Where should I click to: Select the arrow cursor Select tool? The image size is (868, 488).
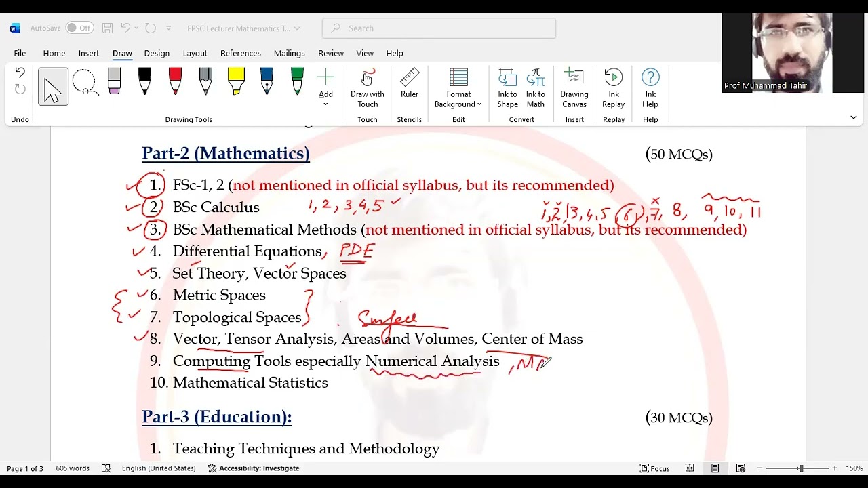pyautogui.click(x=53, y=87)
